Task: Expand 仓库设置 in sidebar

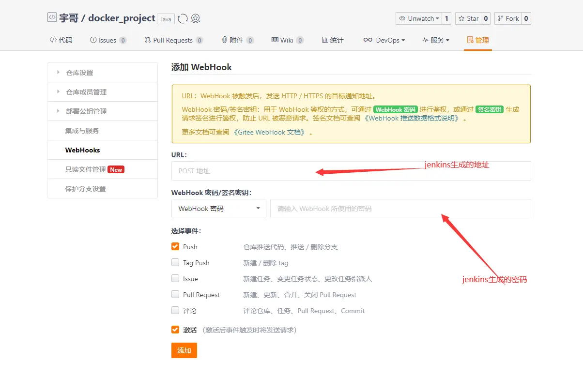Action: coord(102,73)
